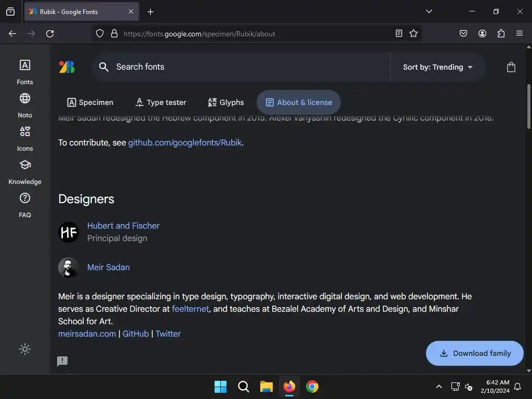Open Meir Sadan designer link
This screenshot has height=399, width=532.
coord(108,268)
